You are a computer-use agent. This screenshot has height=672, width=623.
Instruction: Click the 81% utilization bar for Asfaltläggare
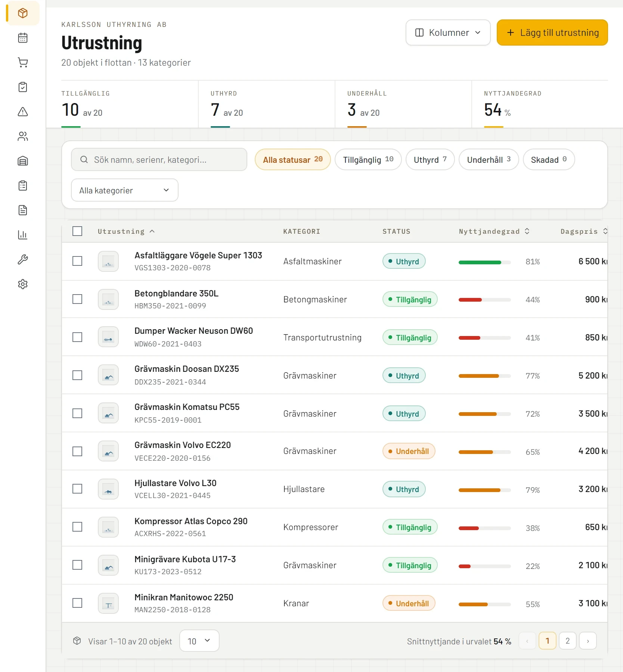coord(484,262)
